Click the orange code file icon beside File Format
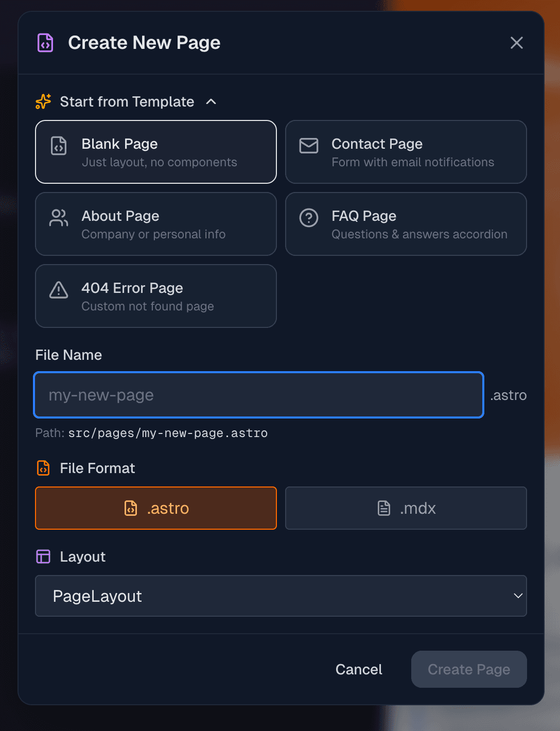 point(43,468)
